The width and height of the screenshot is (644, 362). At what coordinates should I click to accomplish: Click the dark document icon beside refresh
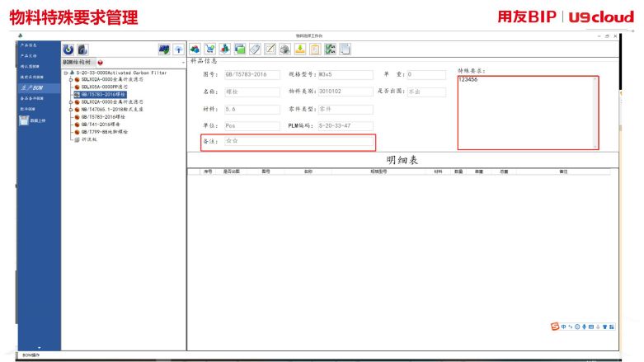[82, 49]
